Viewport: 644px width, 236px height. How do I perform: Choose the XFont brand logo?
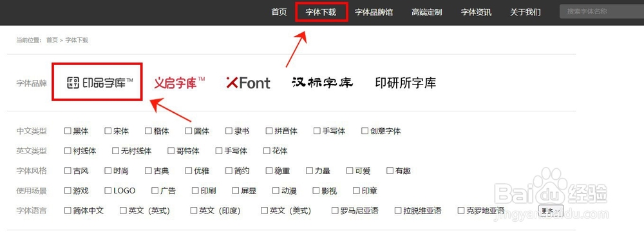pyautogui.click(x=248, y=83)
